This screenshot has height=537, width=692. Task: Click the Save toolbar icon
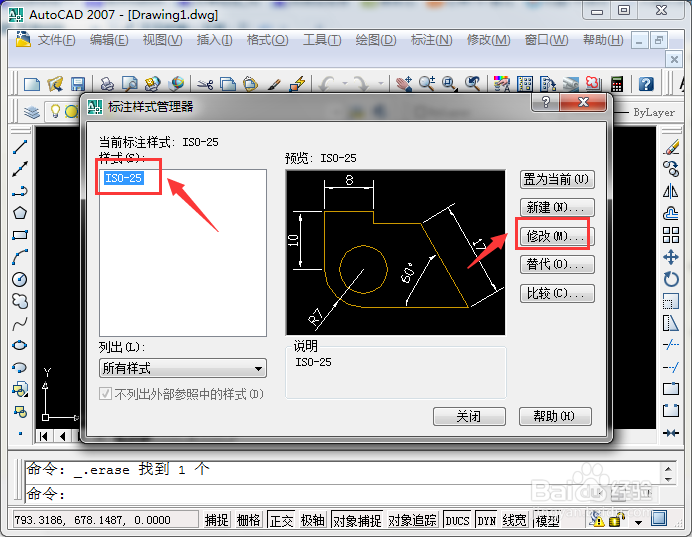(x=78, y=83)
